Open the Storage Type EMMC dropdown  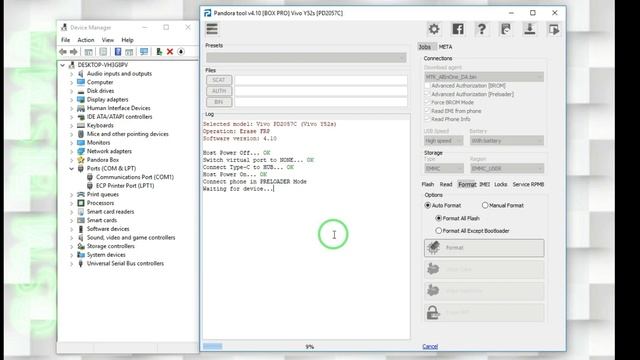coord(443,168)
